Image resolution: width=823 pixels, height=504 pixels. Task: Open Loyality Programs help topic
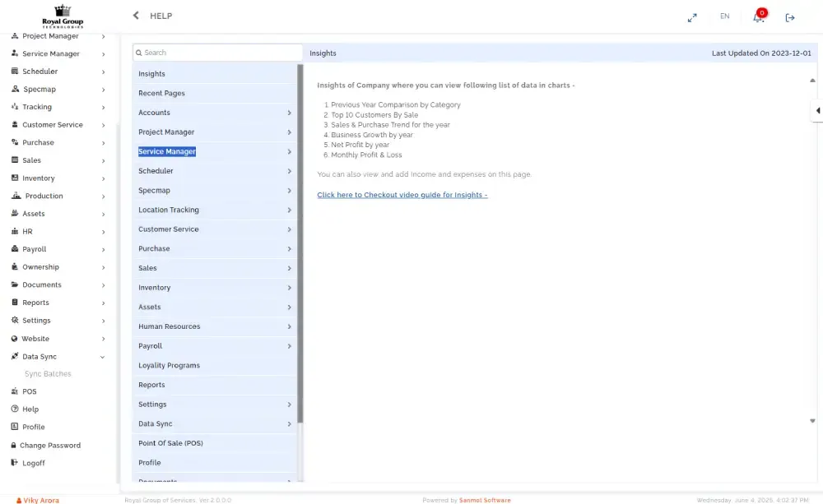click(x=169, y=366)
